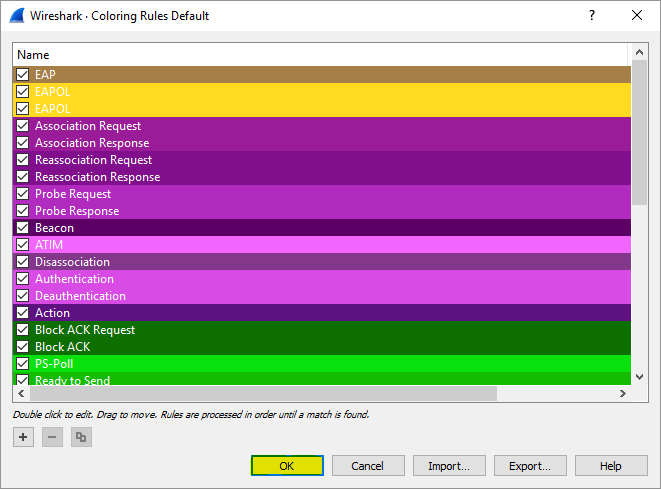Click the copy rule button

(x=81, y=437)
